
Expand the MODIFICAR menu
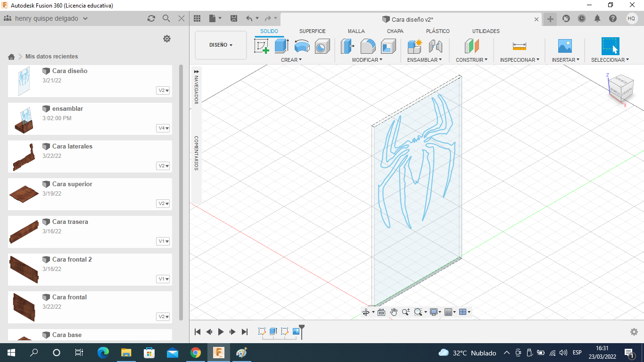tap(367, 60)
